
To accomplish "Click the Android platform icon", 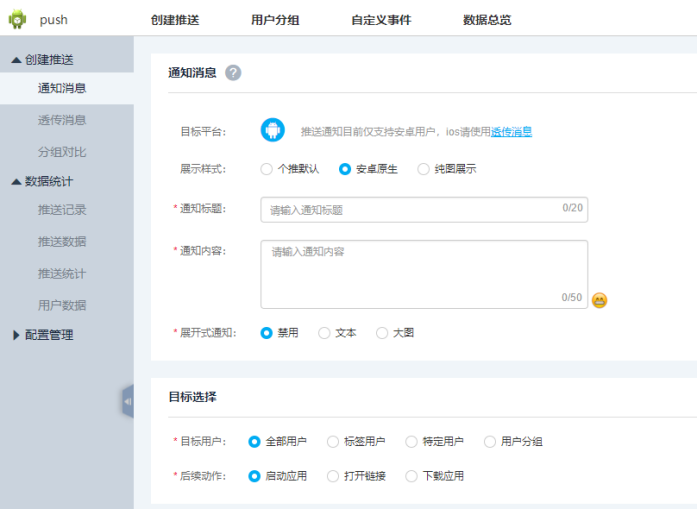I will click(x=273, y=130).
